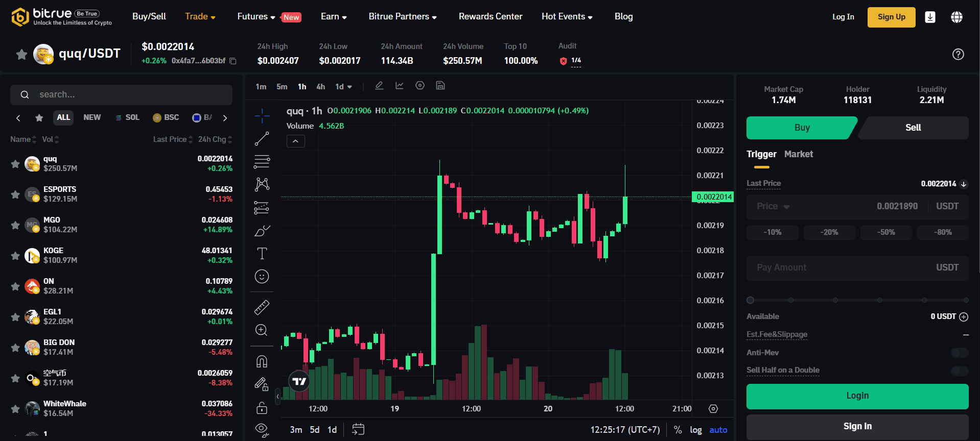Open the indicators chart icon

pyautogui.click(x=400, y=86)
